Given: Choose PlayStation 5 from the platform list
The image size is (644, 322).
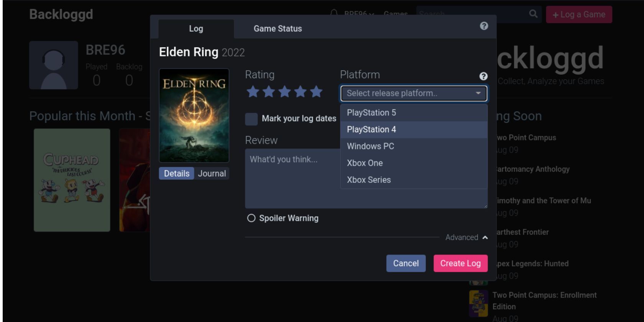Looking at the screenshot, I should (414, 113).
